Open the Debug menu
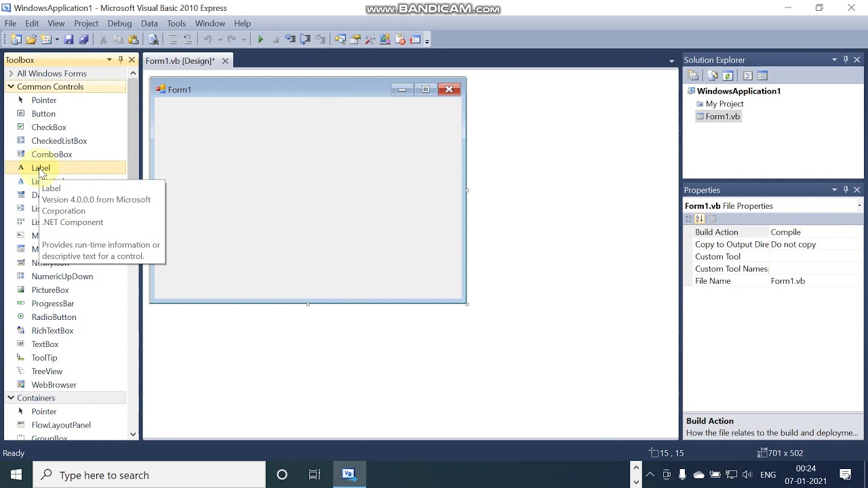The image size is (868, 488). 119,23
